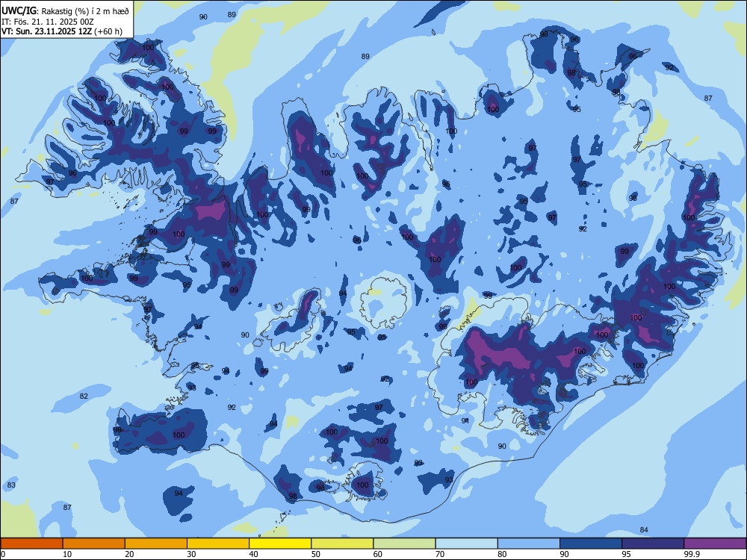Select the 'IT: Fös. 21. 11. 2025 00Z' line

[x=48, y=22]
